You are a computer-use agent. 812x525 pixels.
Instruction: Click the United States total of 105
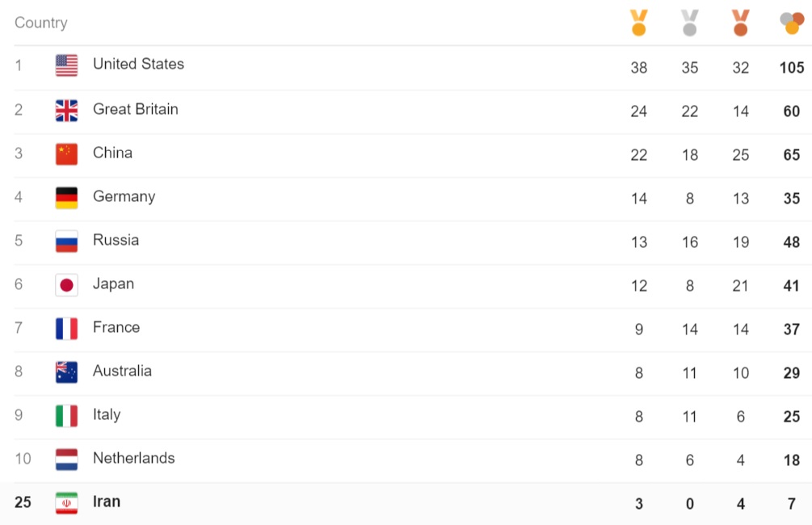792,68
